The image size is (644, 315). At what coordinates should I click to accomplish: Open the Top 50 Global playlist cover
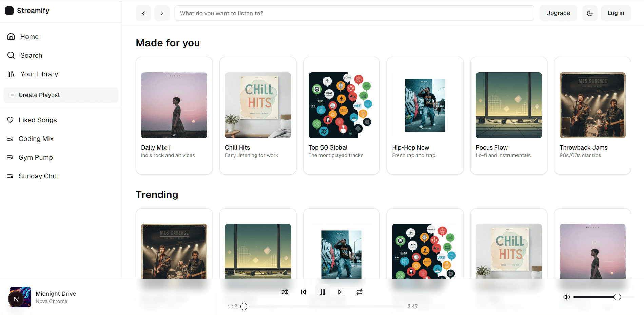click(x=341, y=105)
